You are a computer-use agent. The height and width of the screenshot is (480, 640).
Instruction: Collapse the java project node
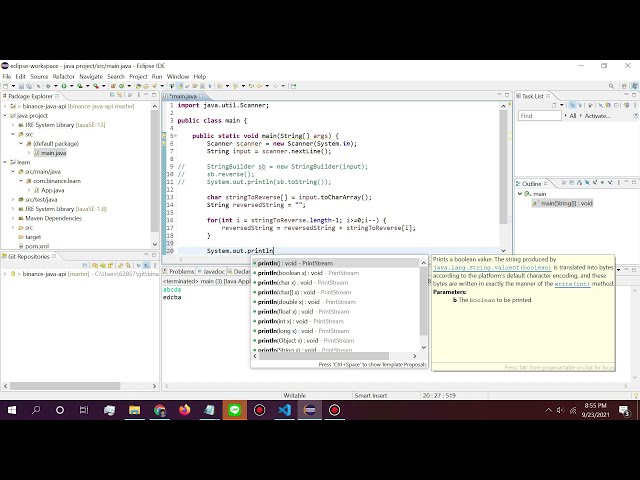(x=5, y=116)
